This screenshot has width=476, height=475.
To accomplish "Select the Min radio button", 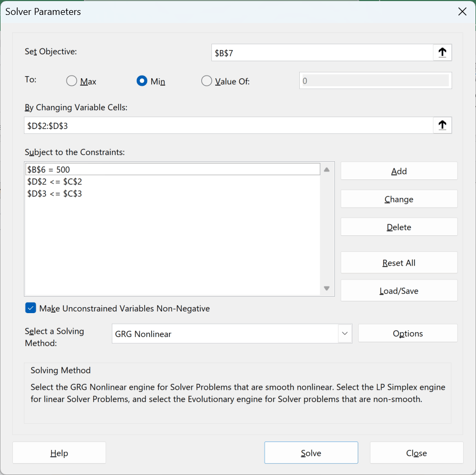I will [142, 81].
